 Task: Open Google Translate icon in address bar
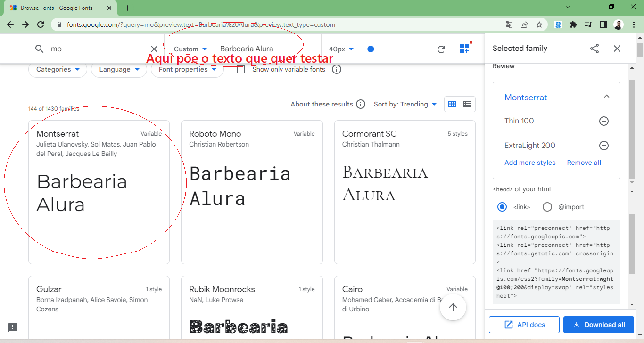509,24
